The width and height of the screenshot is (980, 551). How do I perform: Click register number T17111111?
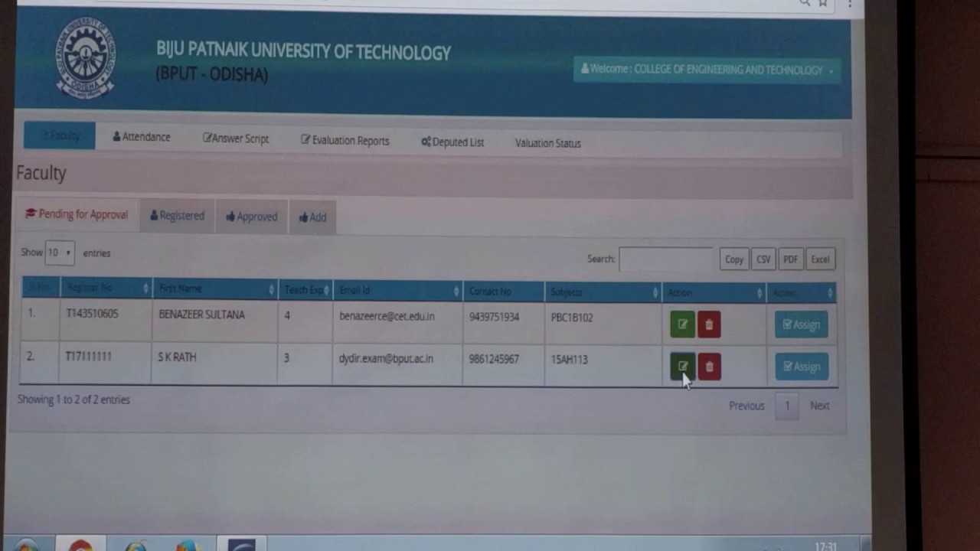(89, 357)
